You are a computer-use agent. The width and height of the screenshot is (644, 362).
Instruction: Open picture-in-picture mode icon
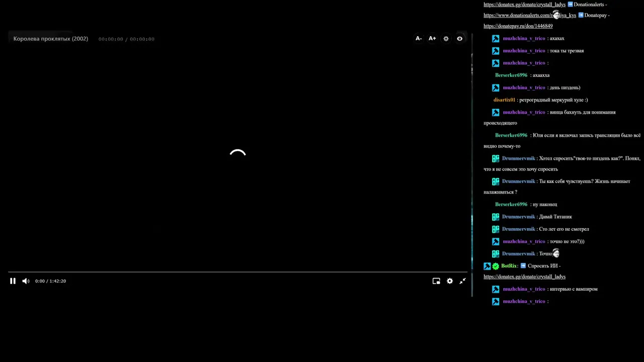[436, 281]
